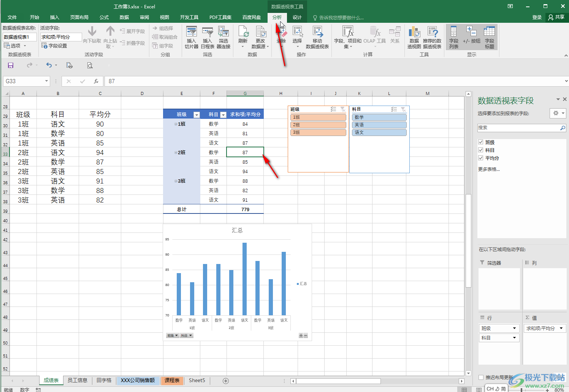Open chart 班级 field button dropdown
Screen dimensions: 569x392
tap(173, 335)
